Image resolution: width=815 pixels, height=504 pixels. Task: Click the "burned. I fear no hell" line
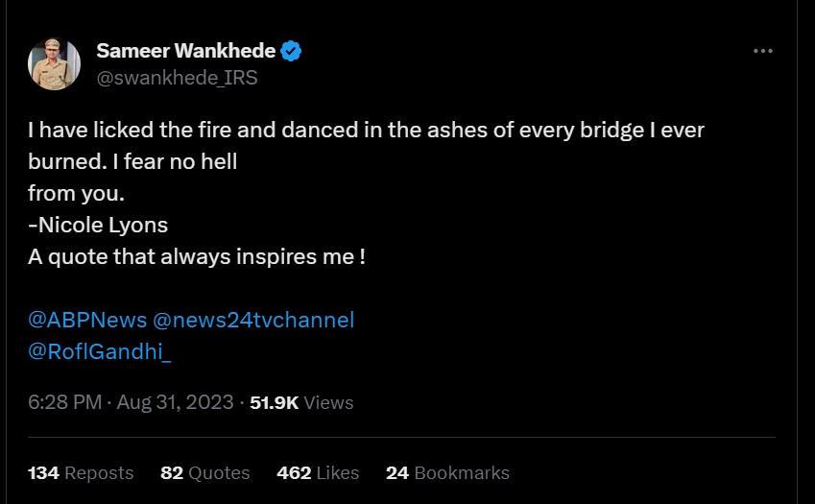pyautogui.click(x=132, y=161)
